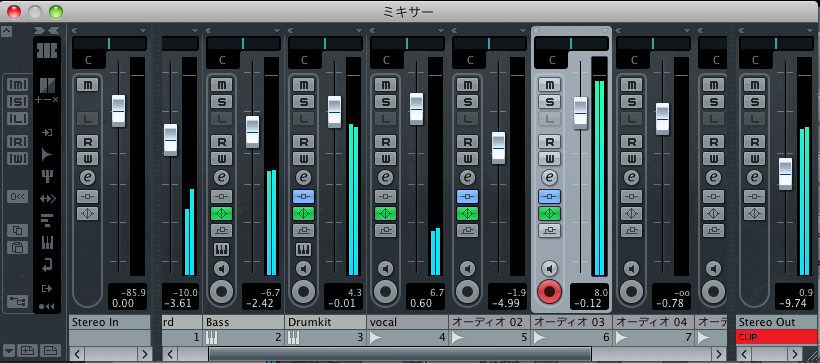The image size is (820, 363).
Task: Open channel settings 'e' on Stereo Out
Action: (x=754, y=178)
